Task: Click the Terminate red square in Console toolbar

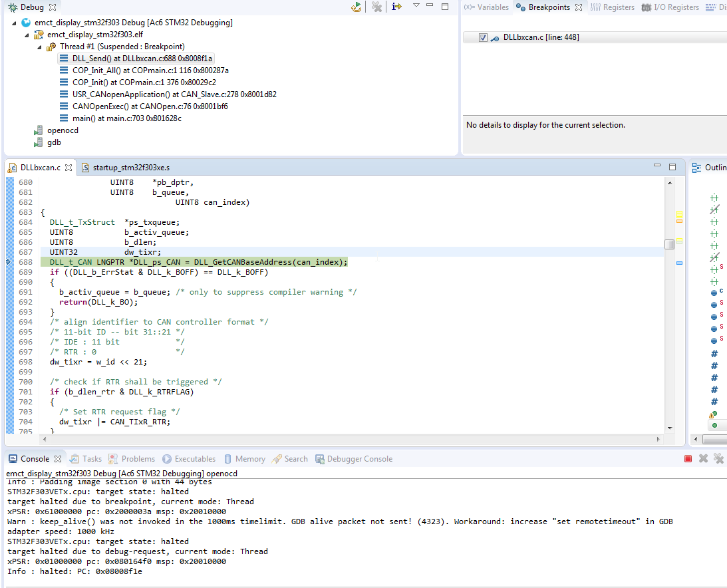Action: point(688,459)
